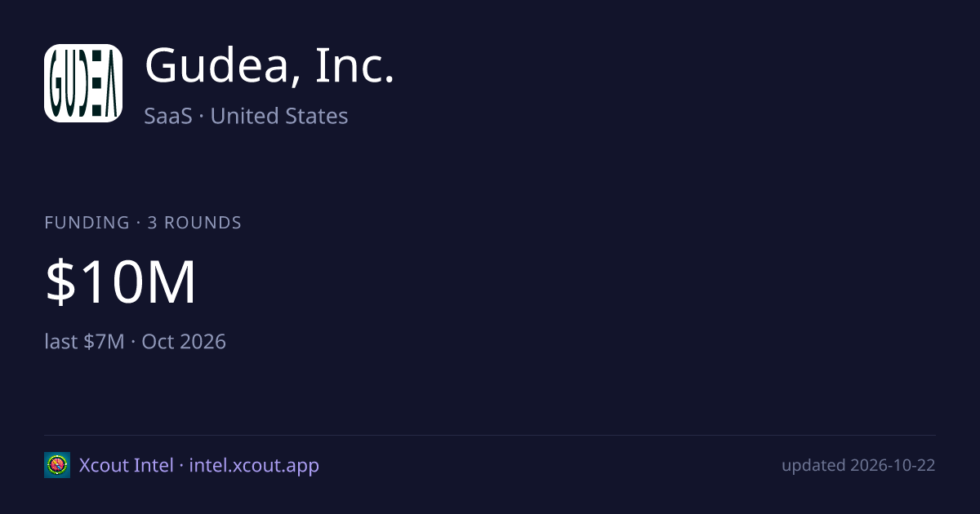Open the intel.xcout.app URL

click(x=254, y=465)
